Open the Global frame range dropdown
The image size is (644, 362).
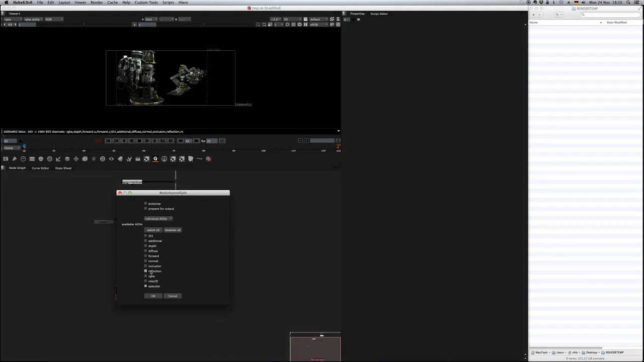point(11,148)
